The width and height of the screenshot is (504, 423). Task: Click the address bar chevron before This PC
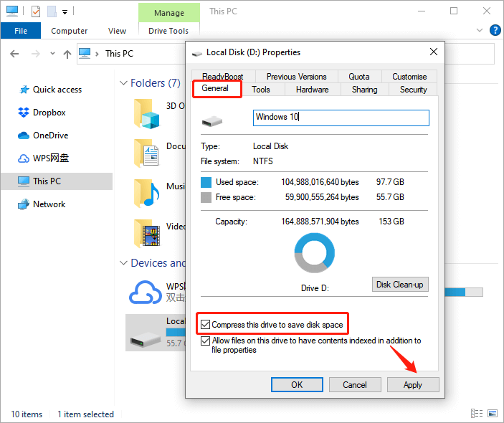coord(97,54)
